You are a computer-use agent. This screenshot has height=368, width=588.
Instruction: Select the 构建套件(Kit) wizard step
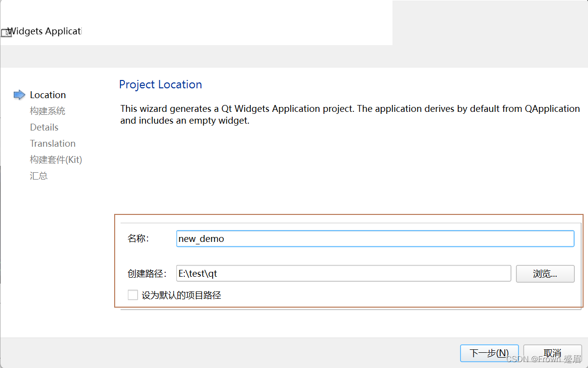point(56,159)
